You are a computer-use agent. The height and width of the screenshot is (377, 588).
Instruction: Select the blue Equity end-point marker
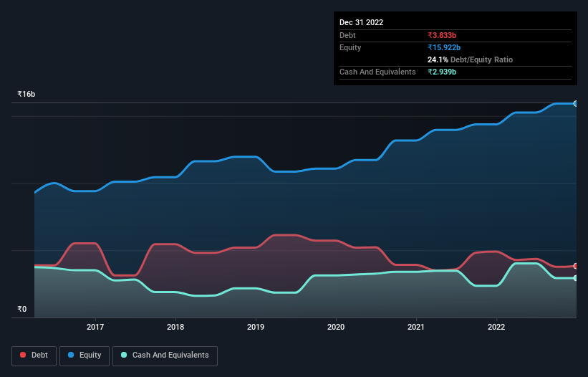point(576,103)
